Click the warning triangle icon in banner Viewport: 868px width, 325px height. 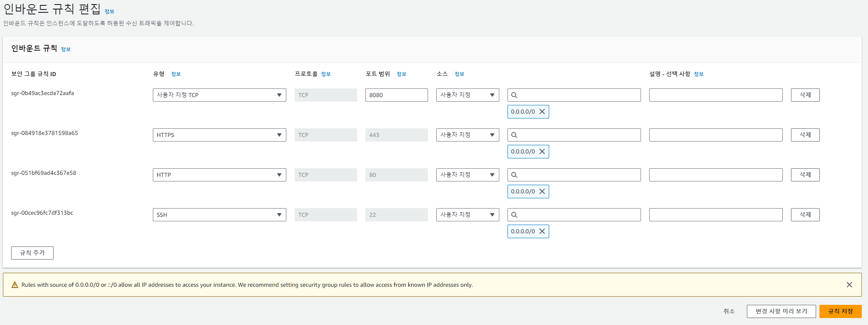coord(15,285)
